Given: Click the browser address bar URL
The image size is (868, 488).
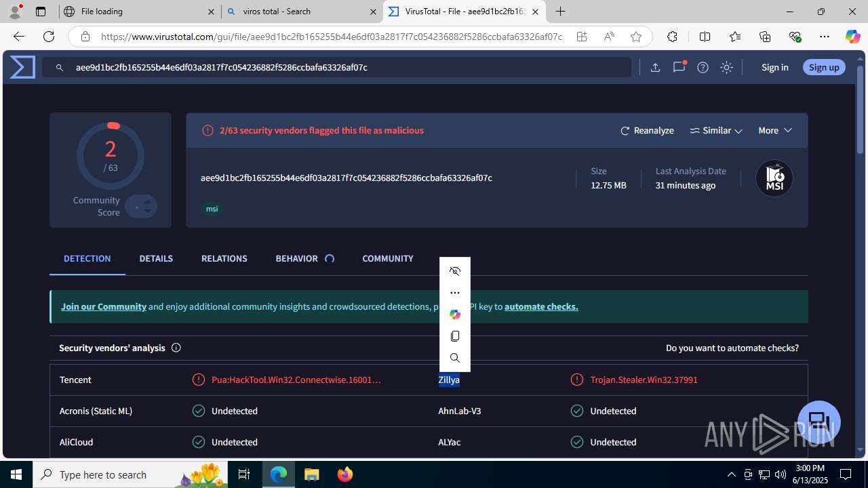Looking at the screenshot, I should 332,37.
